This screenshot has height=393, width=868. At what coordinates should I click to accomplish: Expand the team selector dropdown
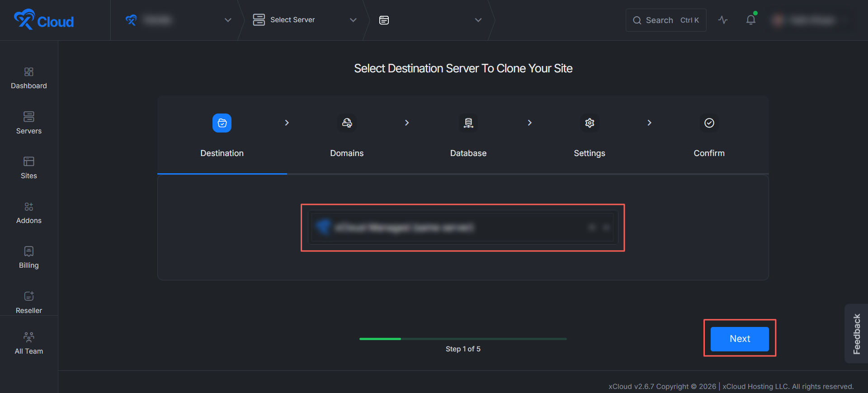tap(228, 20)
